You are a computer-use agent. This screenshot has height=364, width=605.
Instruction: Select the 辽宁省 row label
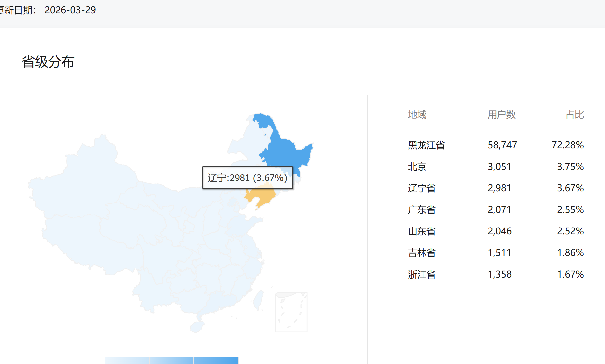tap(422, 188)
